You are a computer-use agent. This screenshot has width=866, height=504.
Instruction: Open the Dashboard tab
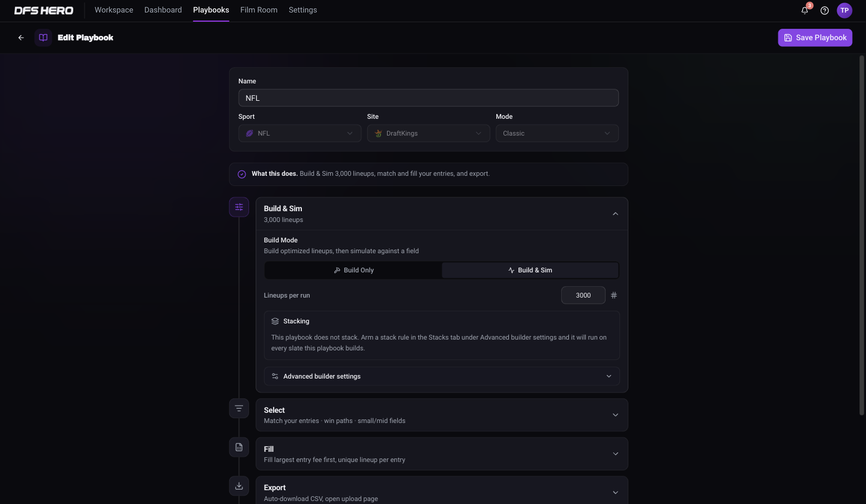coord(163,10)
